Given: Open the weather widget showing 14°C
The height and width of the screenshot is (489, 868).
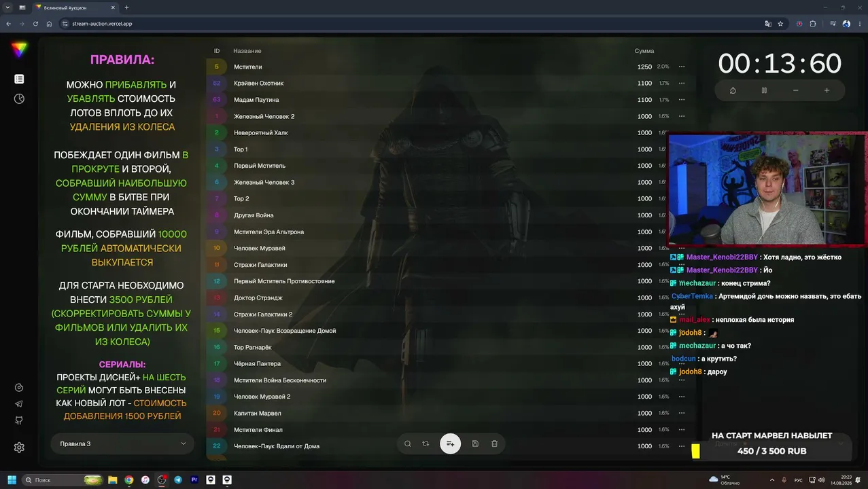Looking at the screenshot, I should click(725, 479).
